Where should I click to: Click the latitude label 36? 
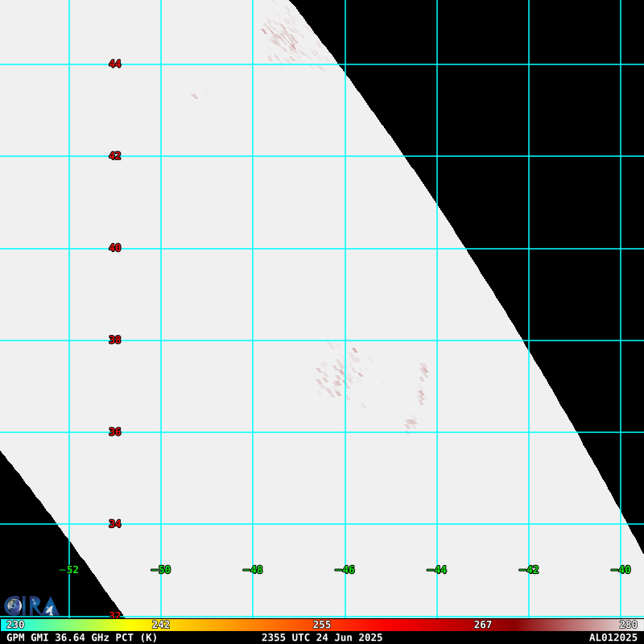[115, 431]
